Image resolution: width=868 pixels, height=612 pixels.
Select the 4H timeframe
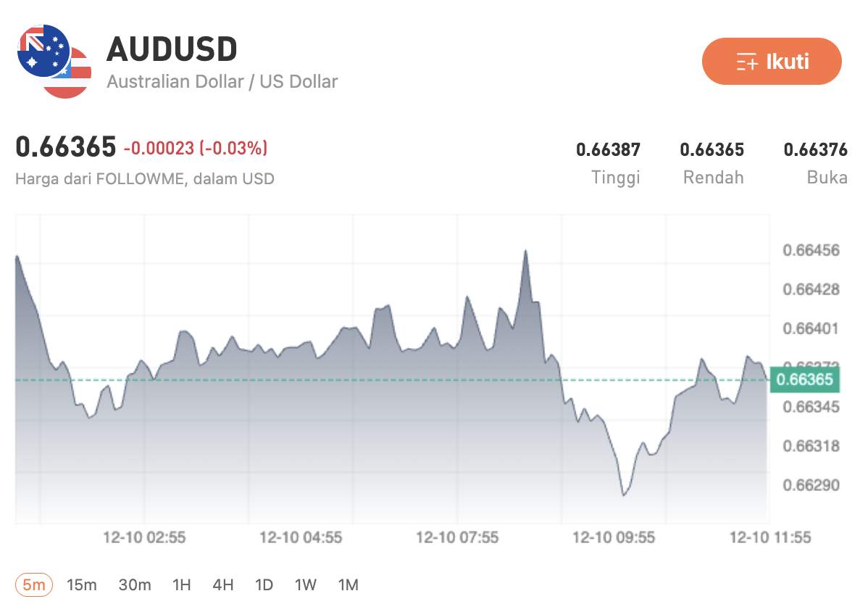tap(222, 584)
